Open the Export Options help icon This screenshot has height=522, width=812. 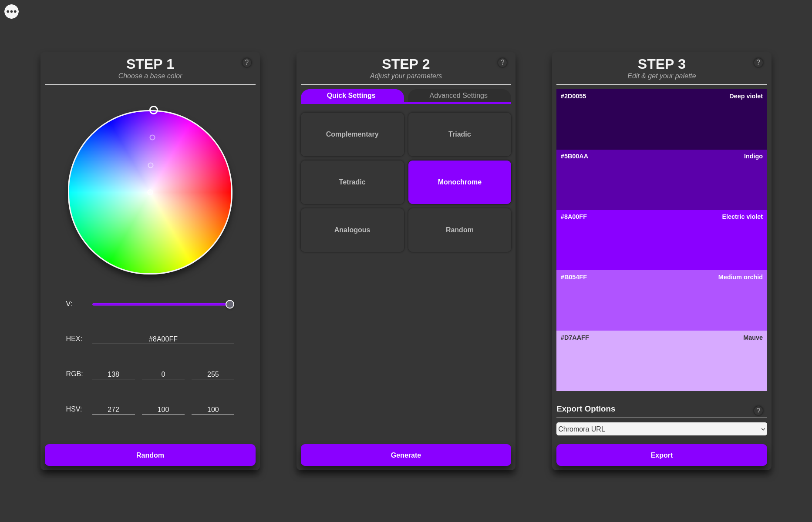click(x=758, y=411)
